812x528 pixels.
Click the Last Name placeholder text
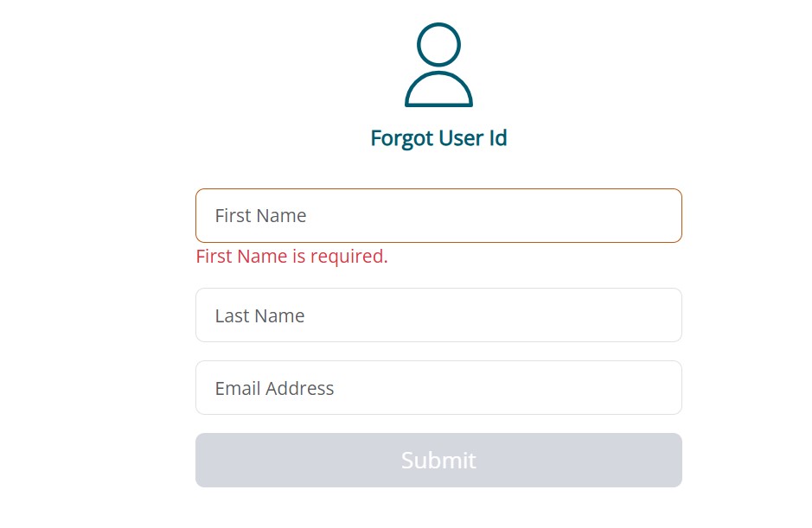tap(259, 315)
